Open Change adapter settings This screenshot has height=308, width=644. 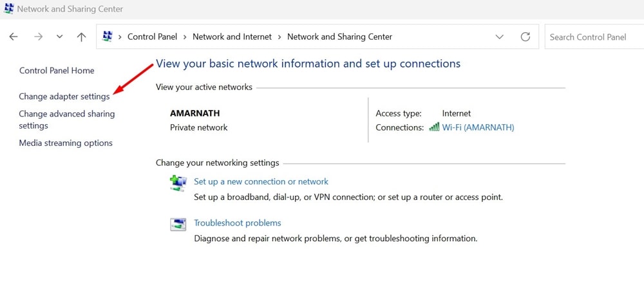[64, 96]
